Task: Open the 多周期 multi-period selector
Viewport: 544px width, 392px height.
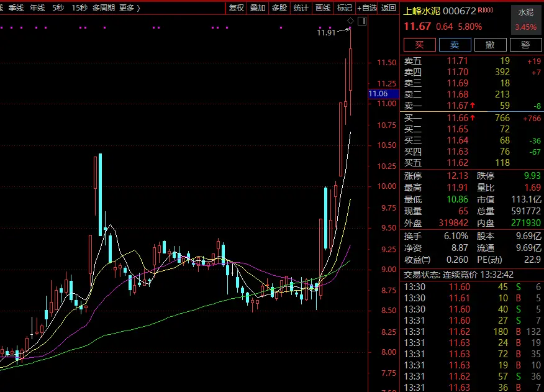Action: coord(103,8)
